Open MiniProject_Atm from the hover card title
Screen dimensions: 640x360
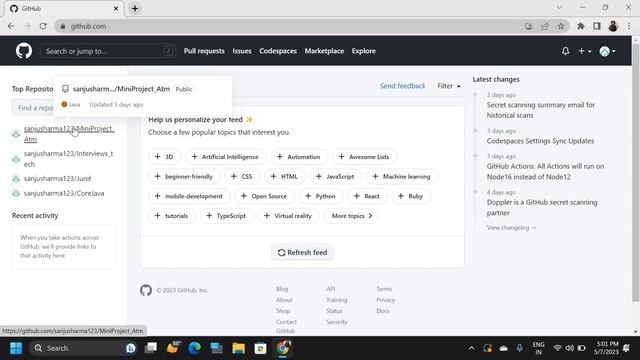[x=121, y=89]
